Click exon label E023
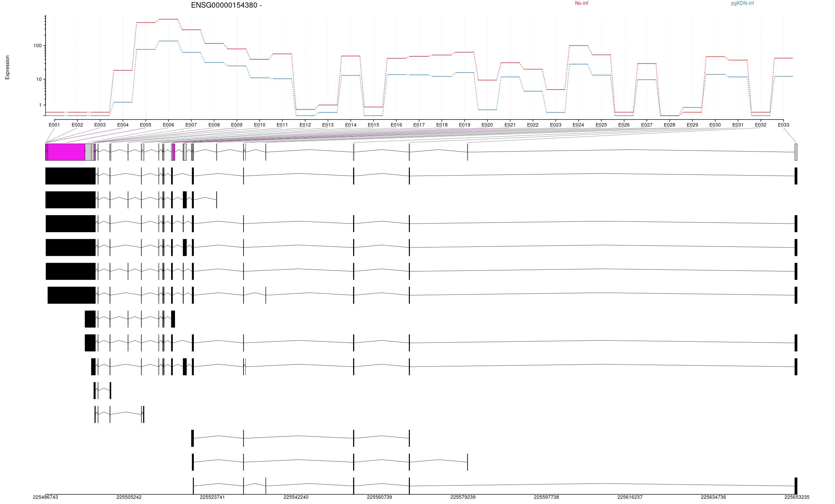This screenshot has width=835, height=504. click(556, 125)
